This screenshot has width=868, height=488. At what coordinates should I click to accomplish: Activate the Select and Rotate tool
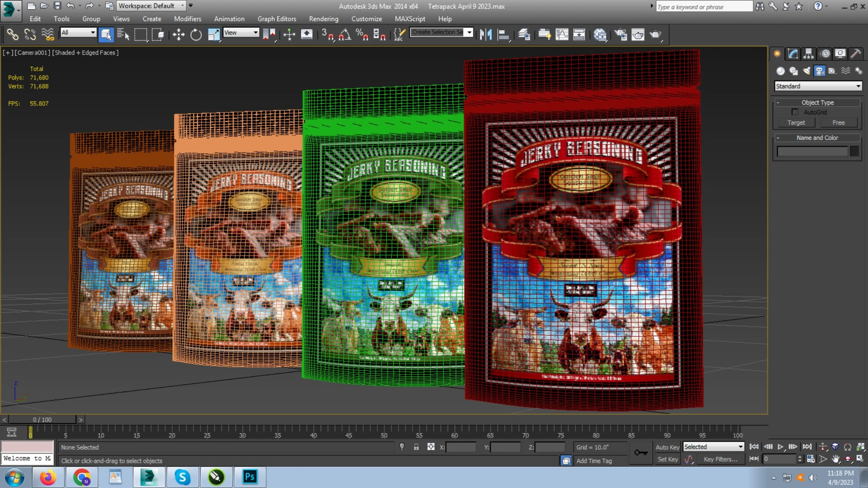196,35
